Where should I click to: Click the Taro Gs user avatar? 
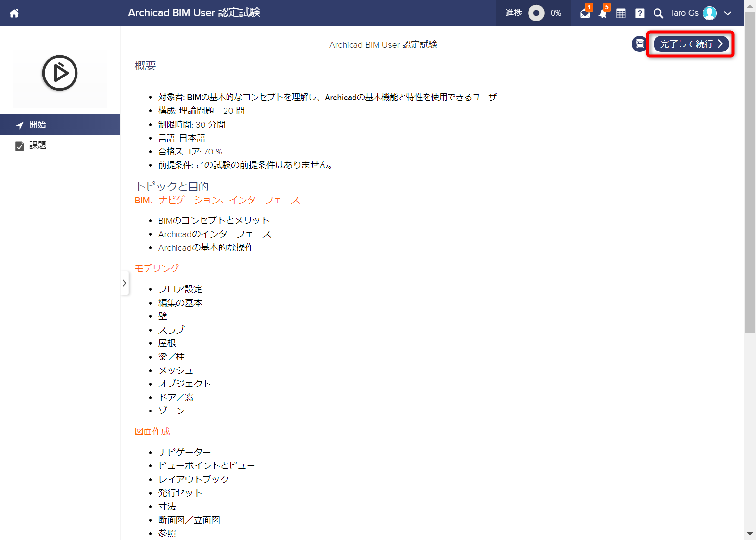click(709, 13)
